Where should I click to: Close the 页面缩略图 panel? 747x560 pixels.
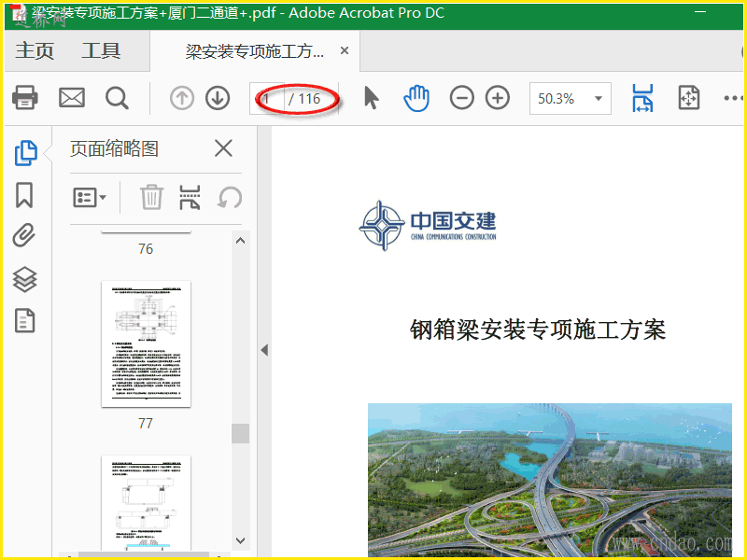[223, 148]
